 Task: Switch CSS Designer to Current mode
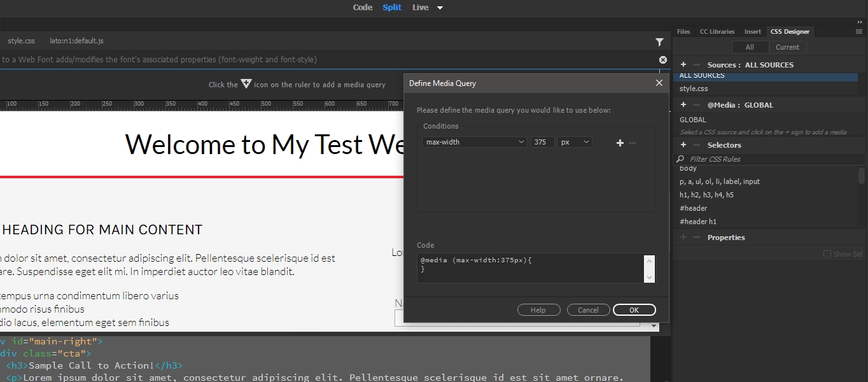[788, 46]
